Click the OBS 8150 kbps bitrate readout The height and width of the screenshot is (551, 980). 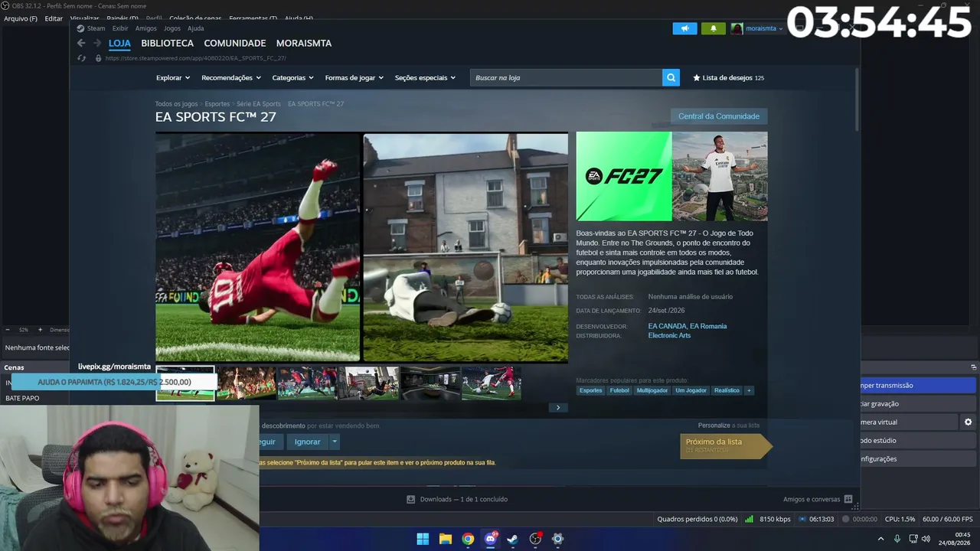(775, 519)
